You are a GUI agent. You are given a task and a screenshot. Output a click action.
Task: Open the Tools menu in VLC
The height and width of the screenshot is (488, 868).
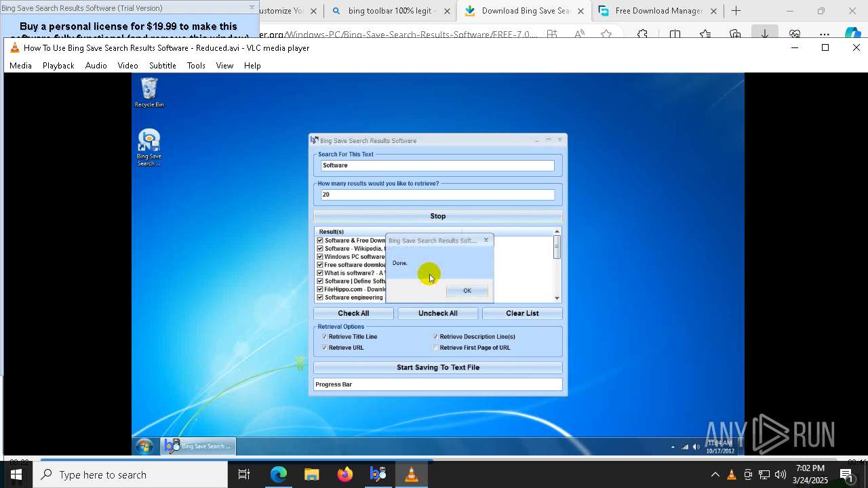[196, 66]
